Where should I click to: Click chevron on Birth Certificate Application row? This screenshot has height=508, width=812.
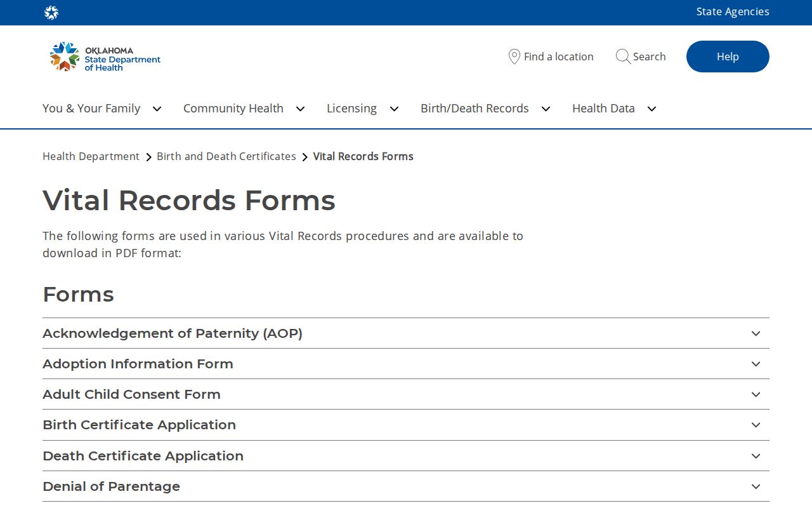coord(756,425)
